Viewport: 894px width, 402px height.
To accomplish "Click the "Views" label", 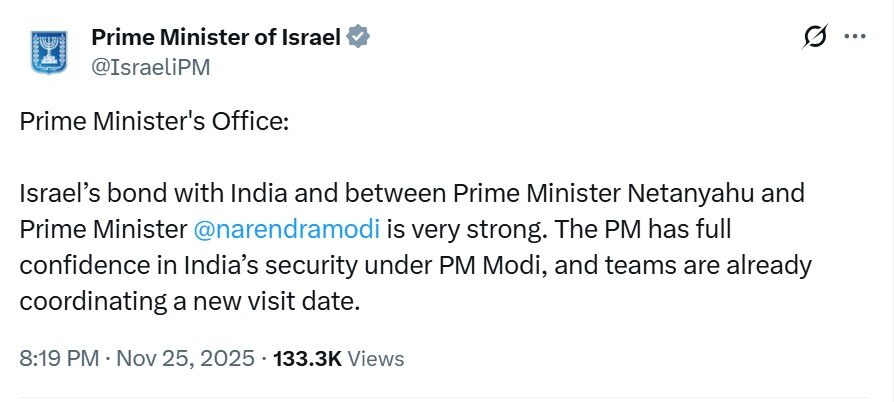I will (x=375, y=358).
